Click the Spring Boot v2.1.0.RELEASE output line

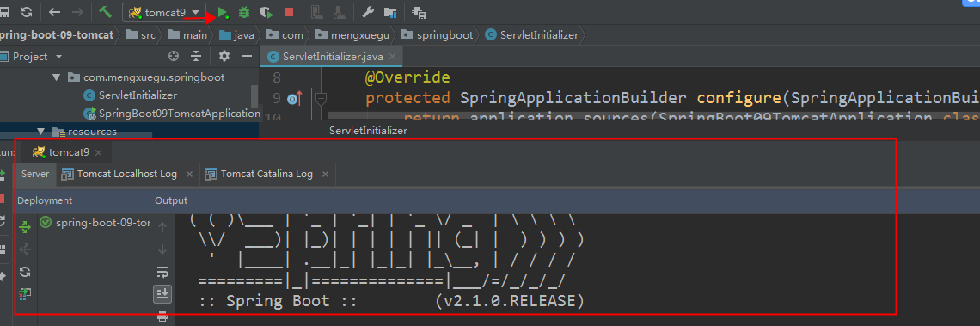point(392,301)
